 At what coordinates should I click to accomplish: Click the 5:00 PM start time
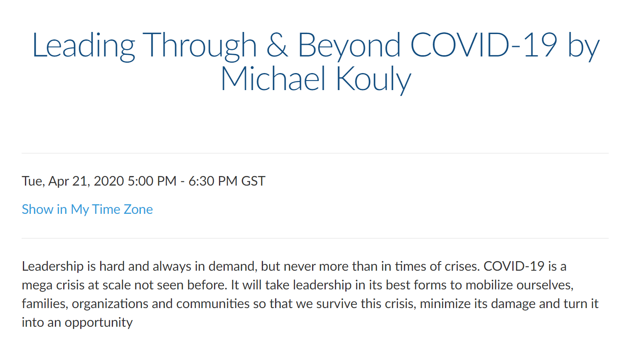[152, 181]
